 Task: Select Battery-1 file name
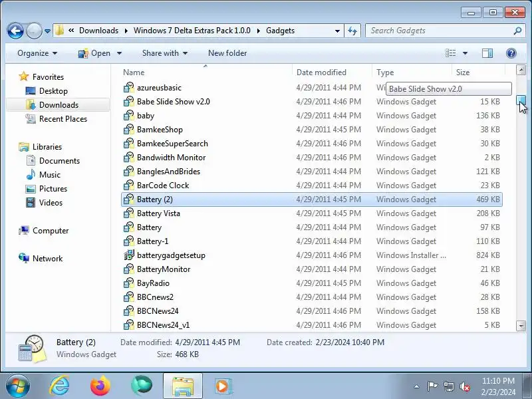[153, 241]
